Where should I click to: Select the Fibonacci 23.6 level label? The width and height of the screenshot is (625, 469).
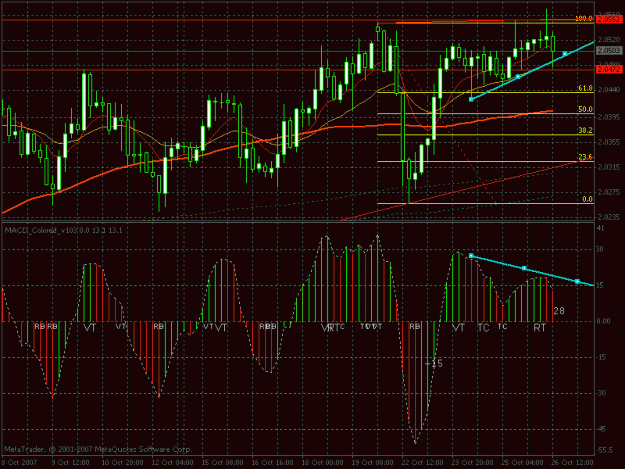pos(585,157)
